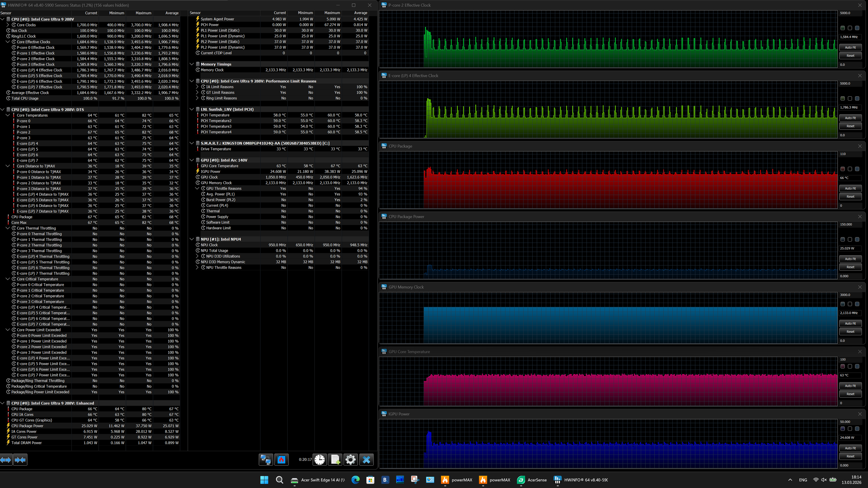Screen dimensions: 868x488
Task: Collapse Core Temperatures group
Action: (x=8, y=115)
